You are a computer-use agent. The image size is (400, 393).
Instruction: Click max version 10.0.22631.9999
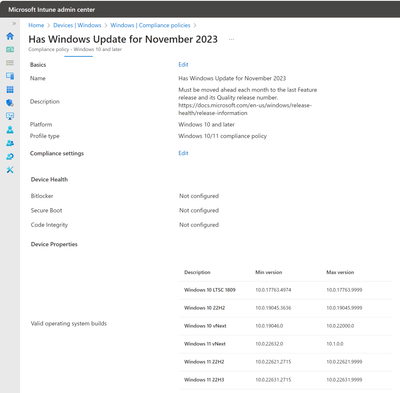344,380
